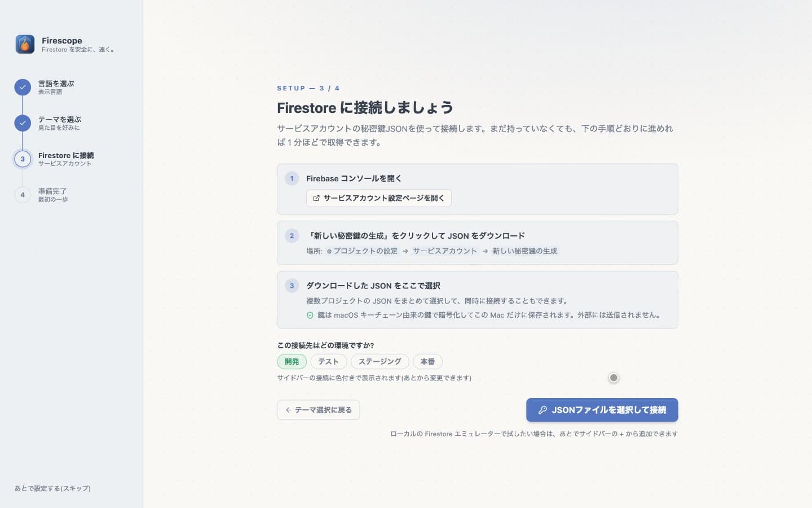Click the 複数プロジェクトの JSON description line
812x508 pixels.
(439, 301)
